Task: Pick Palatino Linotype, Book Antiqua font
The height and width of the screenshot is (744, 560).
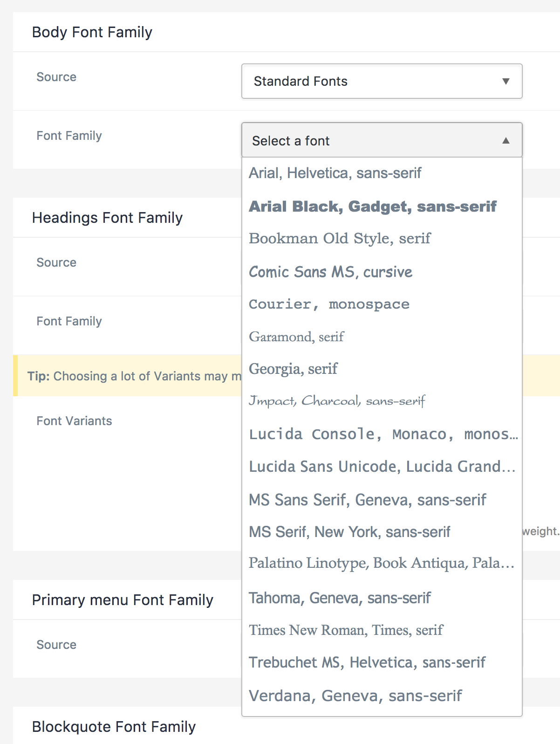Action: point(381,563)
